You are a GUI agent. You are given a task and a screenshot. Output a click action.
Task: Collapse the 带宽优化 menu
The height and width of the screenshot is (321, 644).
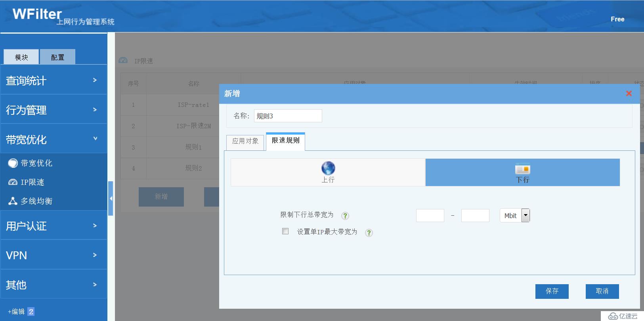tap(54, 139)
